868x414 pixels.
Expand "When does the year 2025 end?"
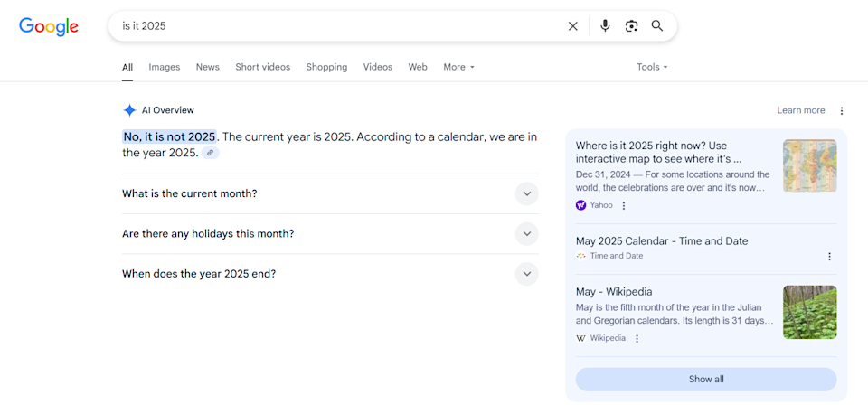330,273
